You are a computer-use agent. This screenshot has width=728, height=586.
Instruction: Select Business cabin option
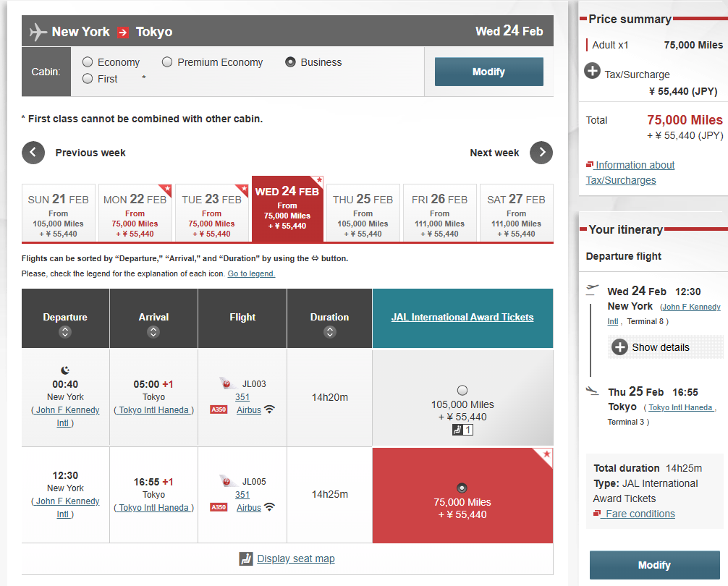point(291,61)
